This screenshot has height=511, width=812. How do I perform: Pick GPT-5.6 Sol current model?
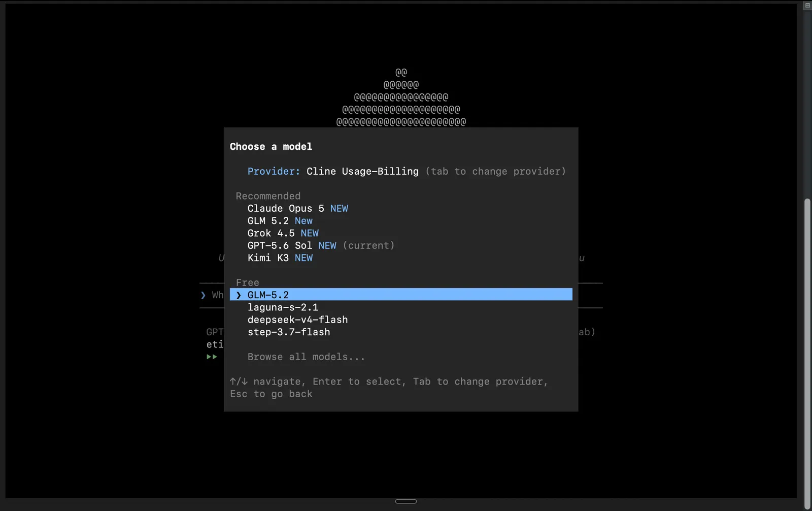[321, 245]
